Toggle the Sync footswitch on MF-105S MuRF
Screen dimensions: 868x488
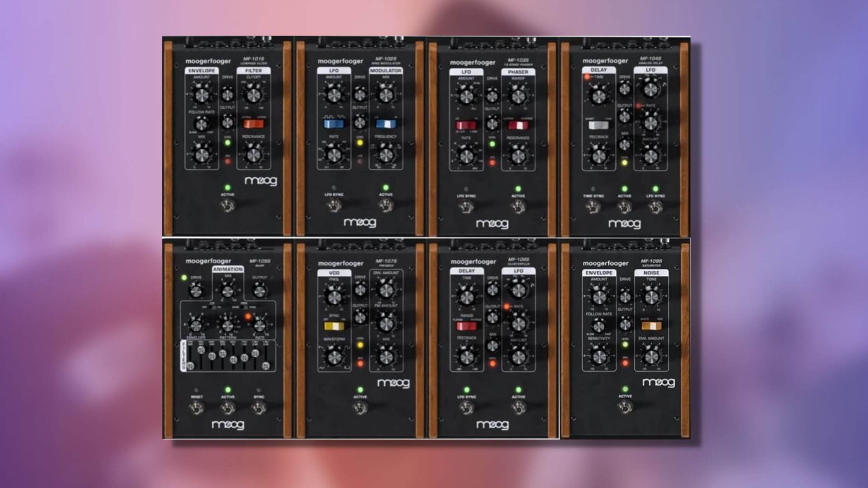pos(259,408)
